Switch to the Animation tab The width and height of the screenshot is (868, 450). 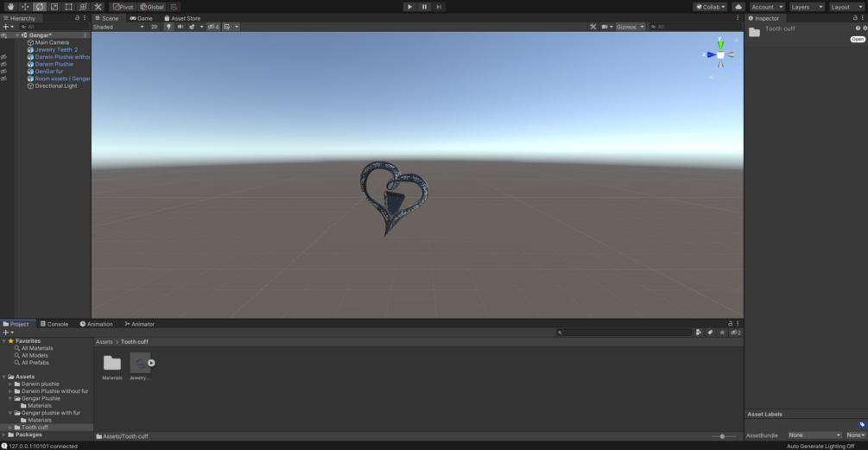coord(97,324)
